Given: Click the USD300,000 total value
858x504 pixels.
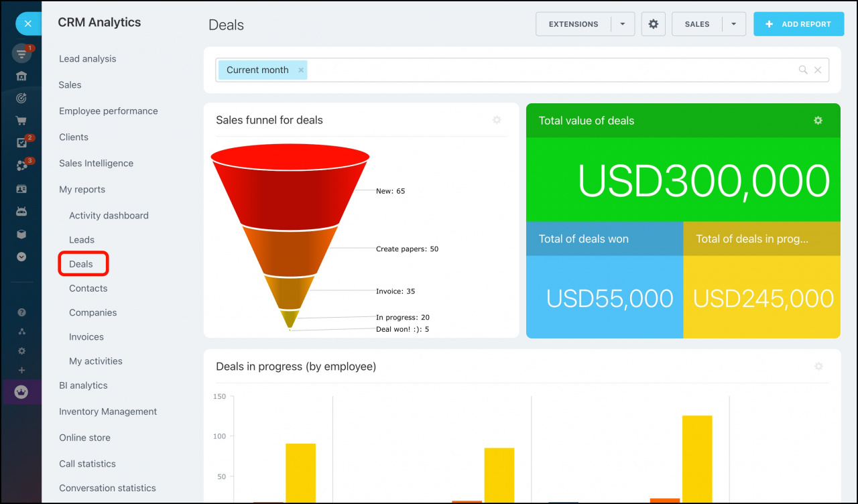Looking at the screenshot, I should point(704,181).
